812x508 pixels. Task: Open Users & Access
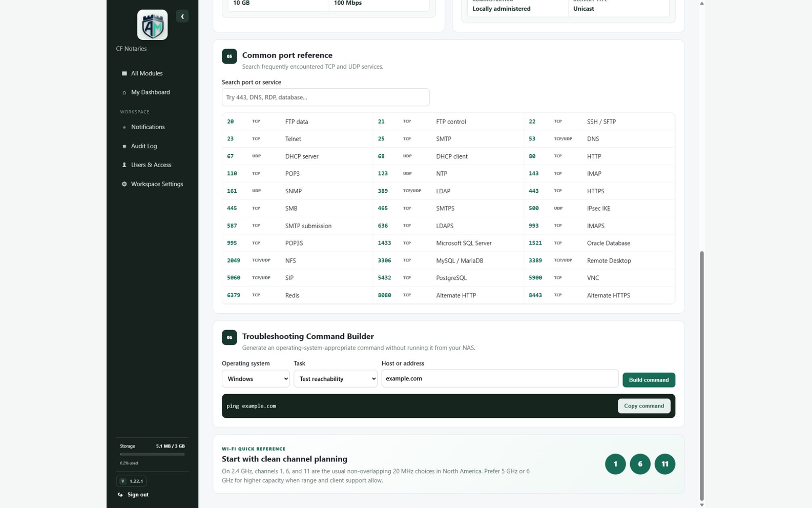(152, 165)
